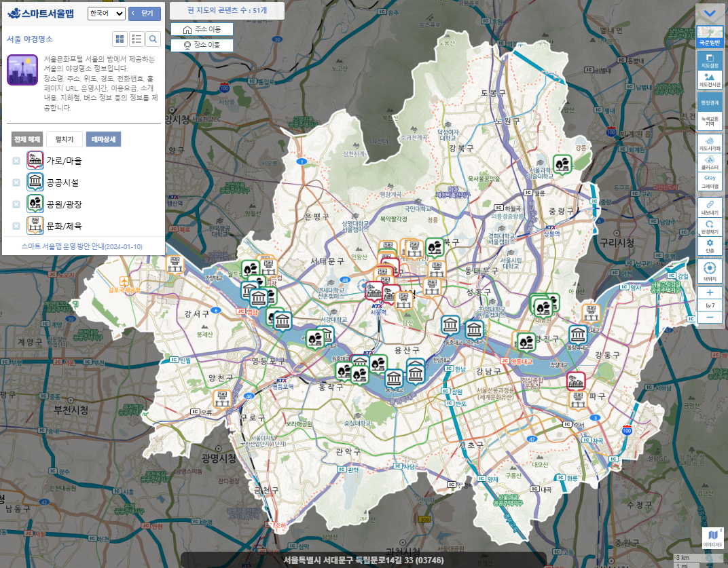Click the magnifier search icon
This screenshot has height=568, width=728.
153,39
